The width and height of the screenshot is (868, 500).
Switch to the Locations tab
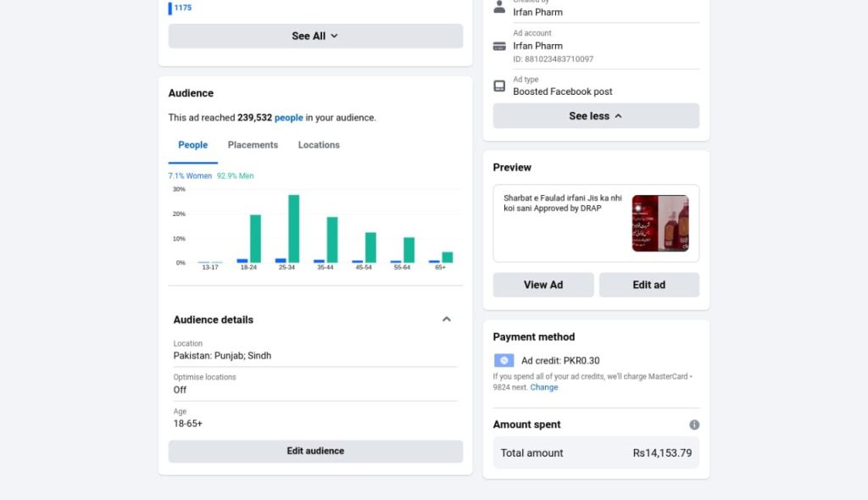(319, 145)
